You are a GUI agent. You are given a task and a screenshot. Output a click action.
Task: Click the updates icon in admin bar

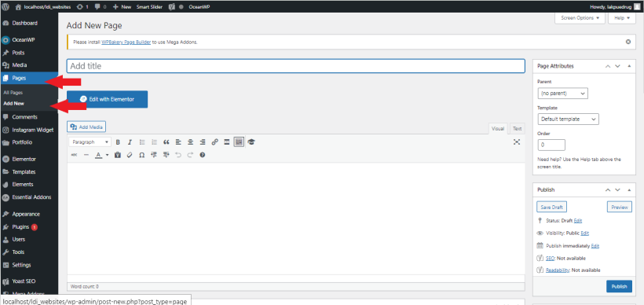82,7
